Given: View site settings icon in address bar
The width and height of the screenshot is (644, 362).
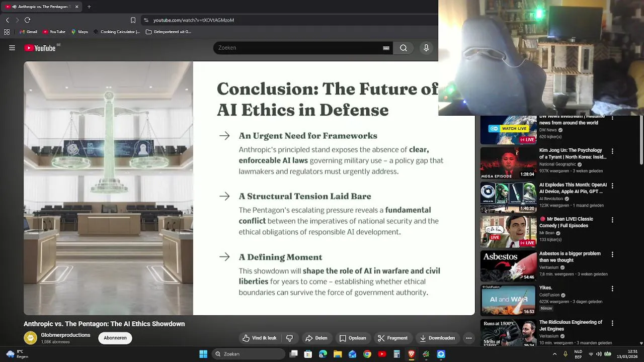Looking at the screenshot, I should (146, 20).
